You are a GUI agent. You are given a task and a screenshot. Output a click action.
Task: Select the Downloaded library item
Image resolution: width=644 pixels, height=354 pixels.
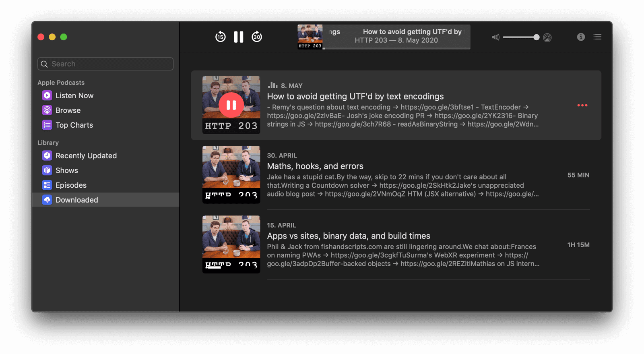76,200
